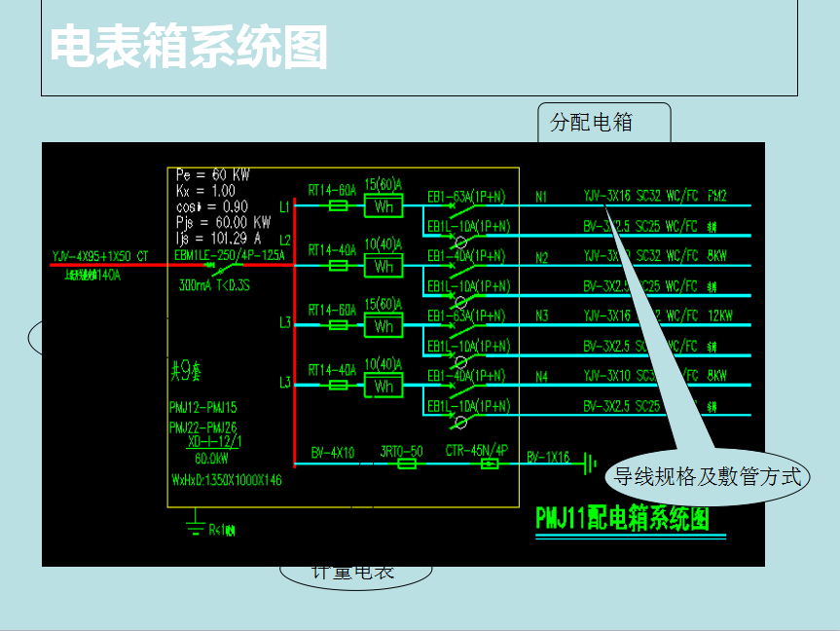
Task: Click the surge protector symbol under CTR-45N/4P
Action: tap(490, 464)
